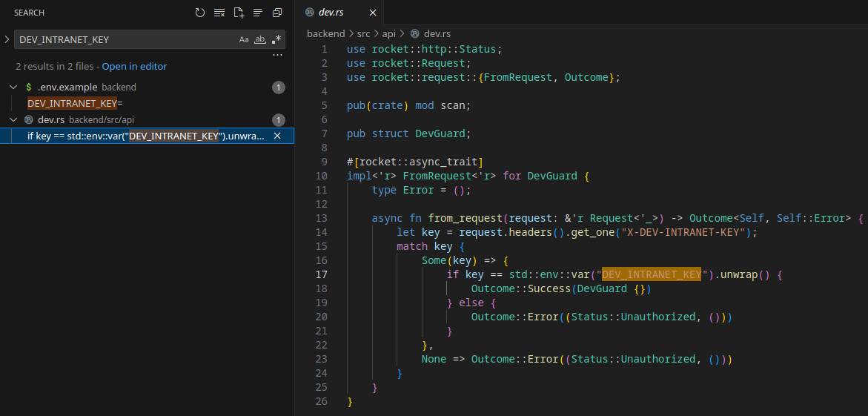Toggle search details ellipsis

[278, 56]
